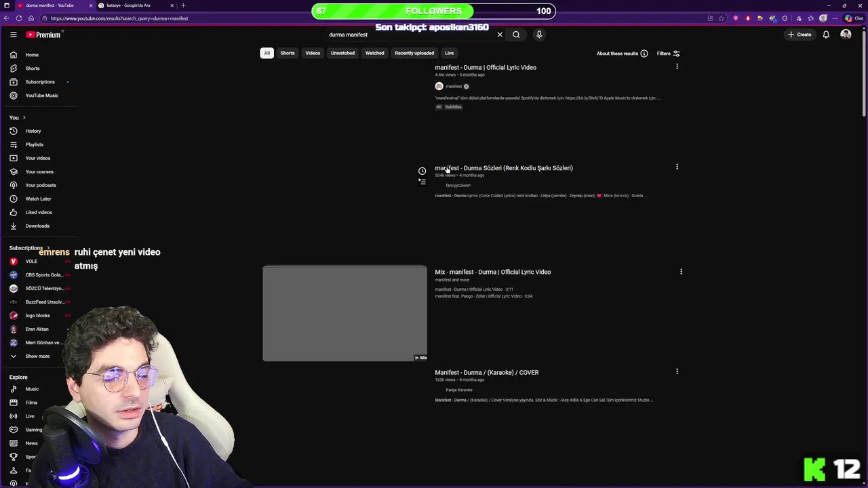Open Your videos in the sidebar
This screenshot has height=488, width=868.
point(37,158)
